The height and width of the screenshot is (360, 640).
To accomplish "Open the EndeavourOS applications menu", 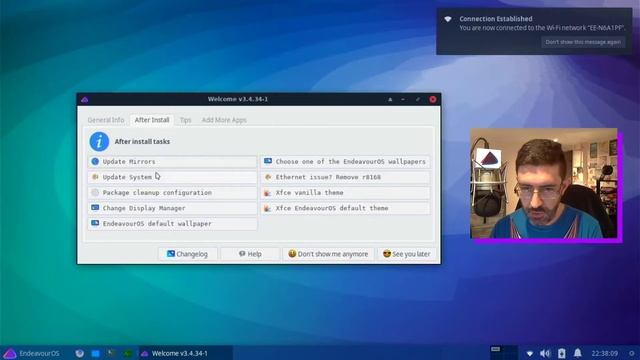I will pos(32,353).
